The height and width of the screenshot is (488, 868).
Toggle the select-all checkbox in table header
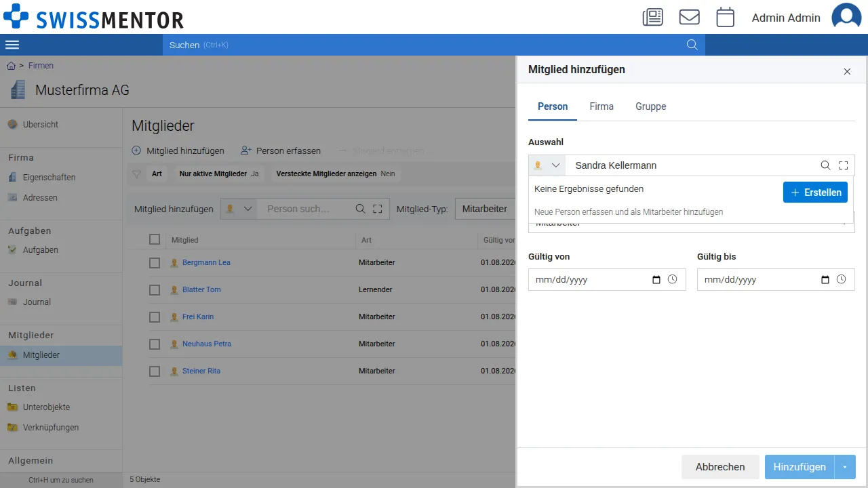click(x=155, y=239)
